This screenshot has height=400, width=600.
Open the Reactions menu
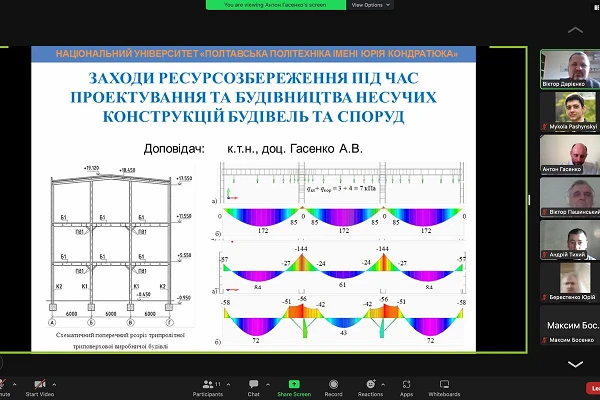[x=371, y=384]
